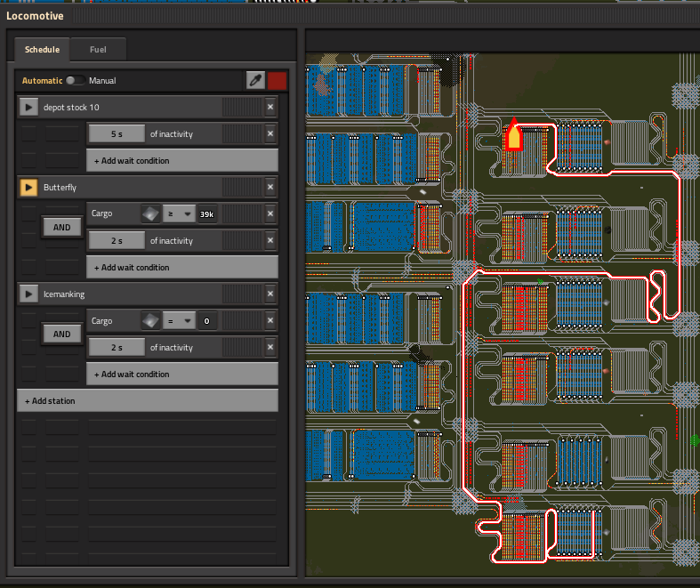Viewport: 700px width, 588px height.
Task: Toggle the AND button in Icemanking conditions
Action: 62,334
